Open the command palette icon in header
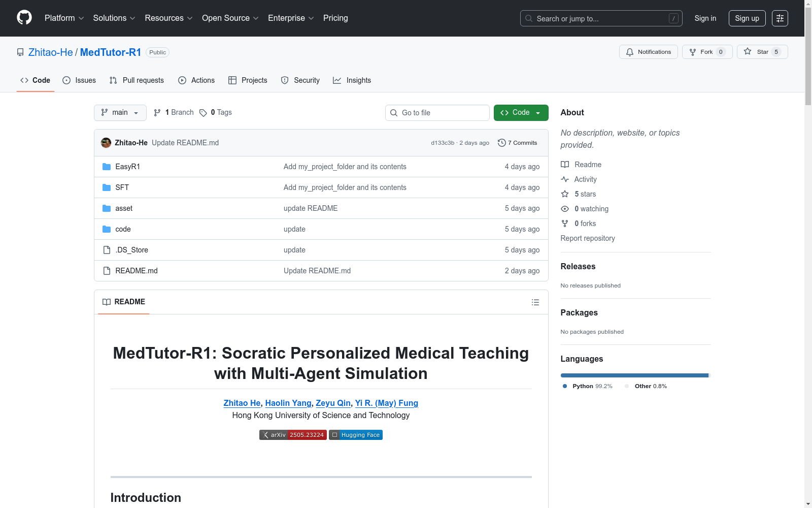This screenshot has width=812, height=508. pyautogui.click(x=780, y=18)
